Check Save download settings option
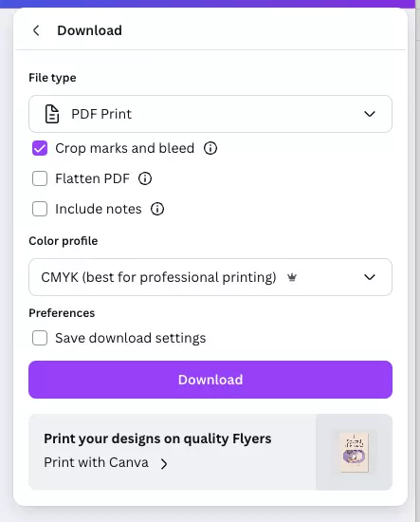The image size is (420, 522). click(40, 338)
